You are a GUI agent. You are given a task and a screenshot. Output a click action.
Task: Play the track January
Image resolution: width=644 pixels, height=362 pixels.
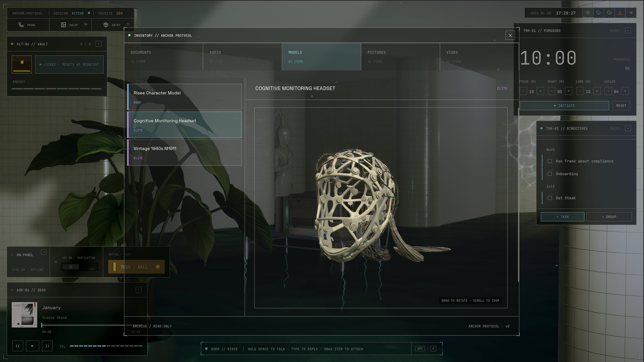pos(33,346)
